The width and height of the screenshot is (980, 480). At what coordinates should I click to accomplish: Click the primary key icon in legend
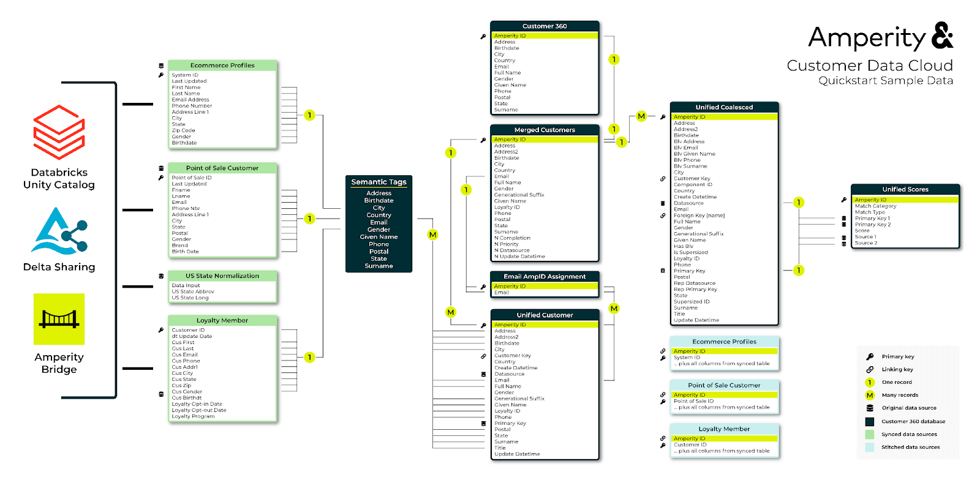pyautogui.click(x=870, y=356)
